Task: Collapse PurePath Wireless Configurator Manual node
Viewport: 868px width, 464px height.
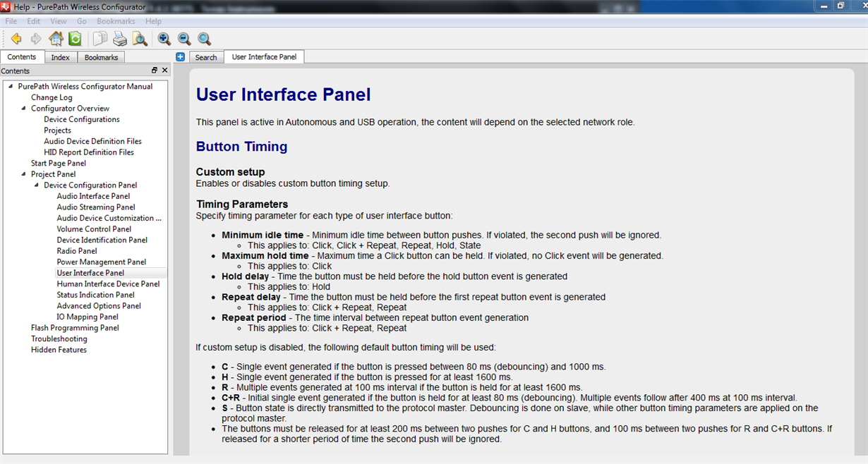Action: (10, 86)
